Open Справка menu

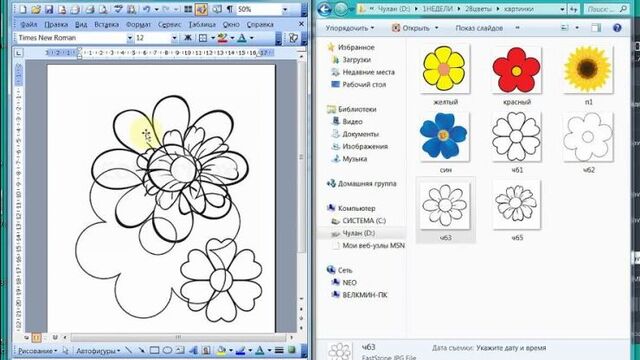point(260,24)
